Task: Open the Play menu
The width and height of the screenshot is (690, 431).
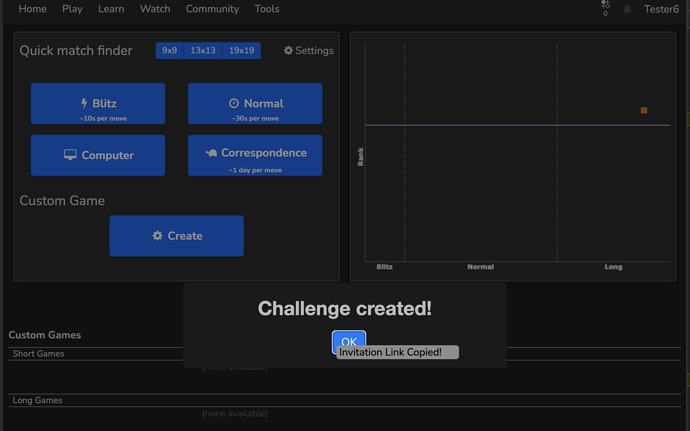Action: [x=72, y=9]
